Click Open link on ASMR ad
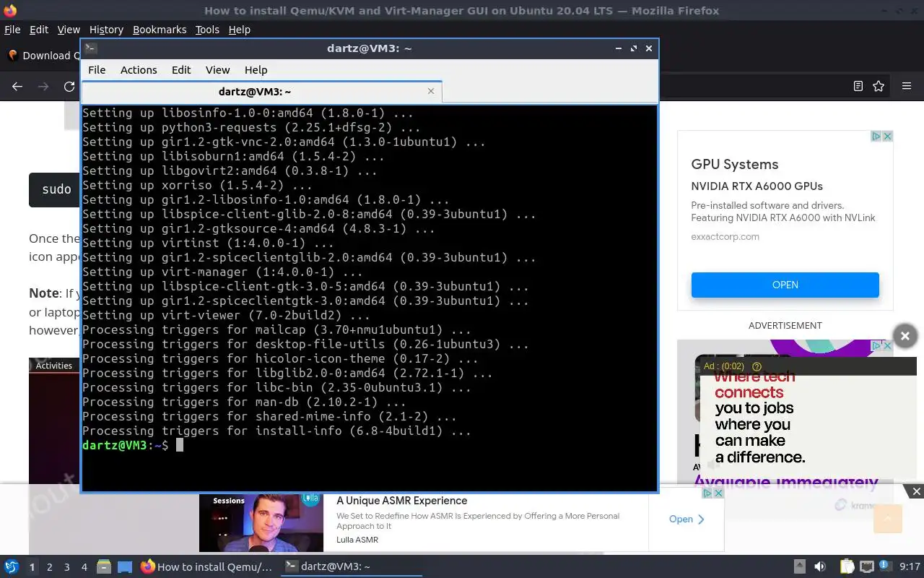Image resolution: width=924 pixels, height=578 pixels. pyautogui.click(x=686, y=519)
